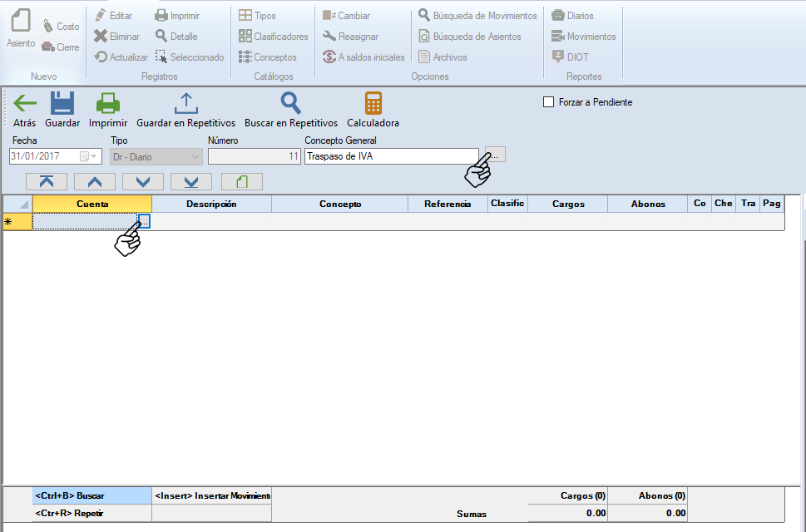Image resolution: width=806 pixels, height=532 pixels.
Task: Click the Cargos column header
Action: click(567, 204)
